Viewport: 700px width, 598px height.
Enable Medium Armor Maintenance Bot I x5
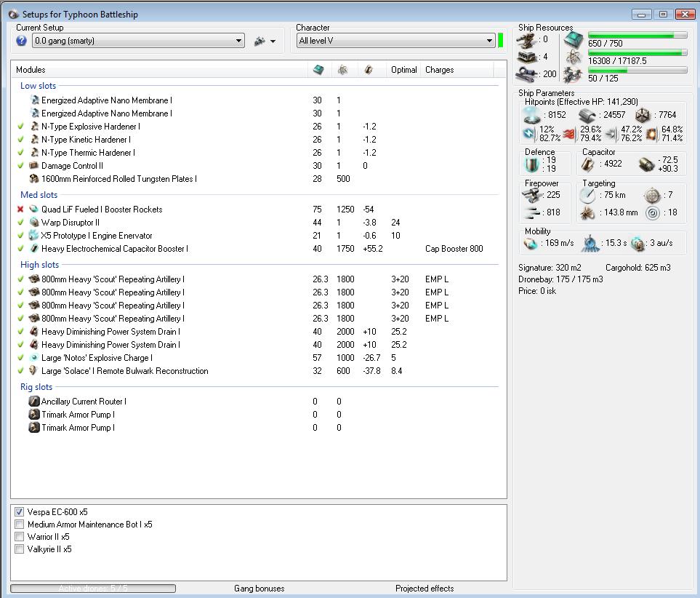click(x=20, y=525)
